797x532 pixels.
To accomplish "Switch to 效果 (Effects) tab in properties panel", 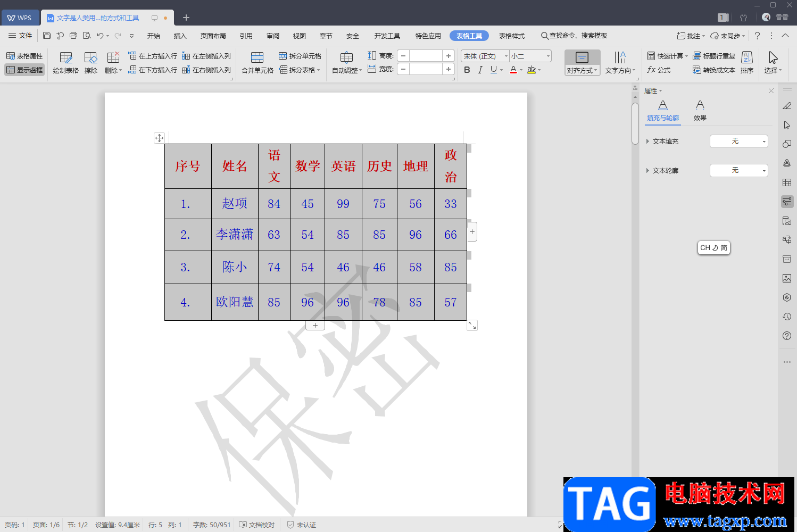I will [x=700, y=111].
